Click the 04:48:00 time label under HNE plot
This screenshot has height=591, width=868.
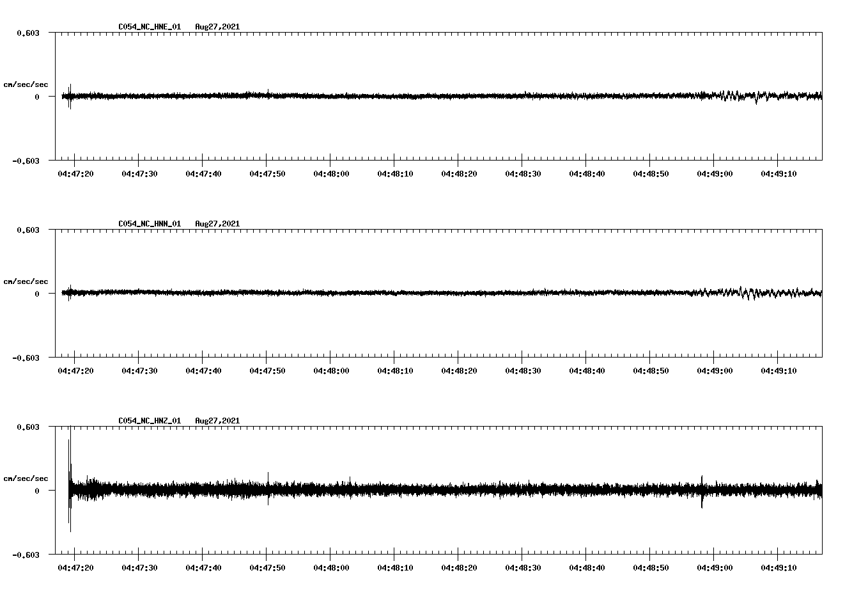[331, 173]
